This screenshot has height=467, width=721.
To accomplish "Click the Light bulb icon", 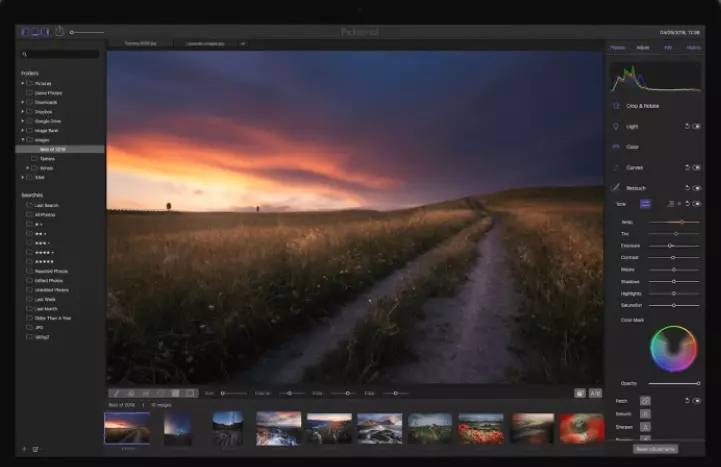I will click(x=616, y=126).
